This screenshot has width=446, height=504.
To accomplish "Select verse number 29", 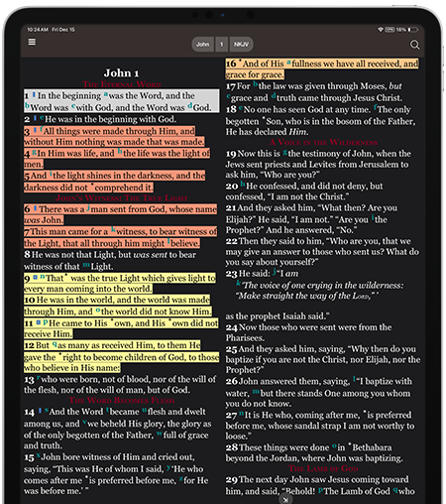I will [232, 480].
